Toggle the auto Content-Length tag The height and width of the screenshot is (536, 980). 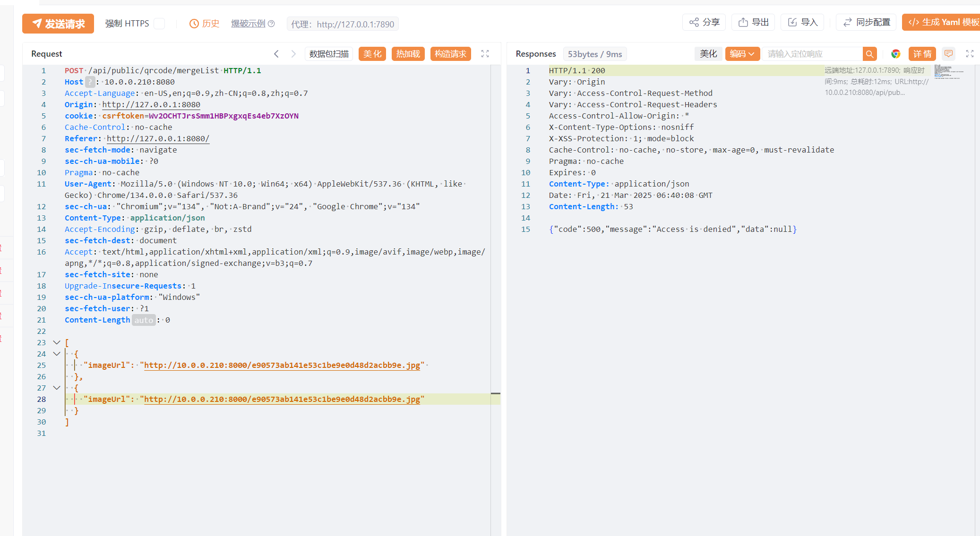click(x=143, y=320)
